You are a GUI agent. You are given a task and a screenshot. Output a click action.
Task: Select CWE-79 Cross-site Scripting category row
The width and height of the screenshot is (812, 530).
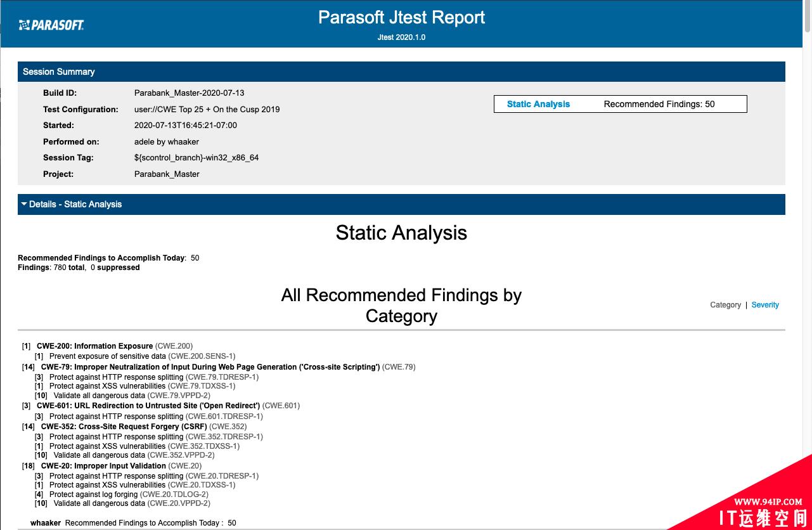point(219,367)
